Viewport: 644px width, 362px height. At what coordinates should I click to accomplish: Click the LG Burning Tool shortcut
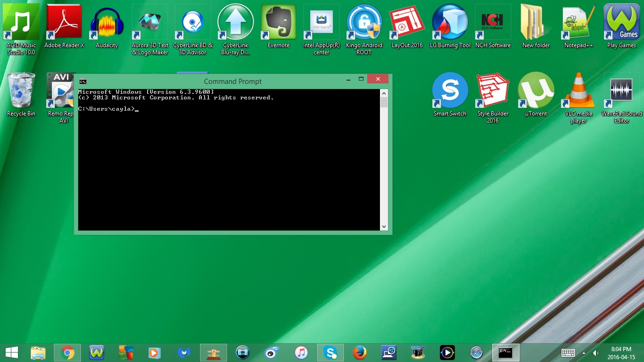pos(450,26)
